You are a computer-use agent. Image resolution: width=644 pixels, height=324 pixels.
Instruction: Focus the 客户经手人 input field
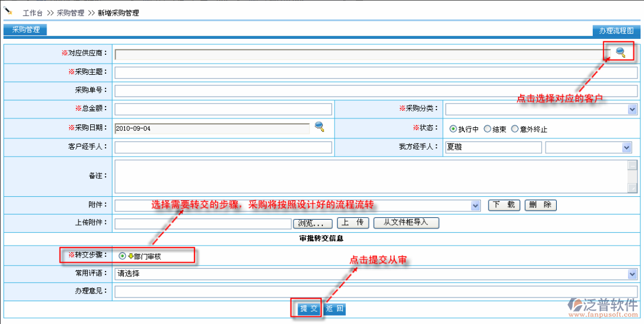(x=223, y=147)
